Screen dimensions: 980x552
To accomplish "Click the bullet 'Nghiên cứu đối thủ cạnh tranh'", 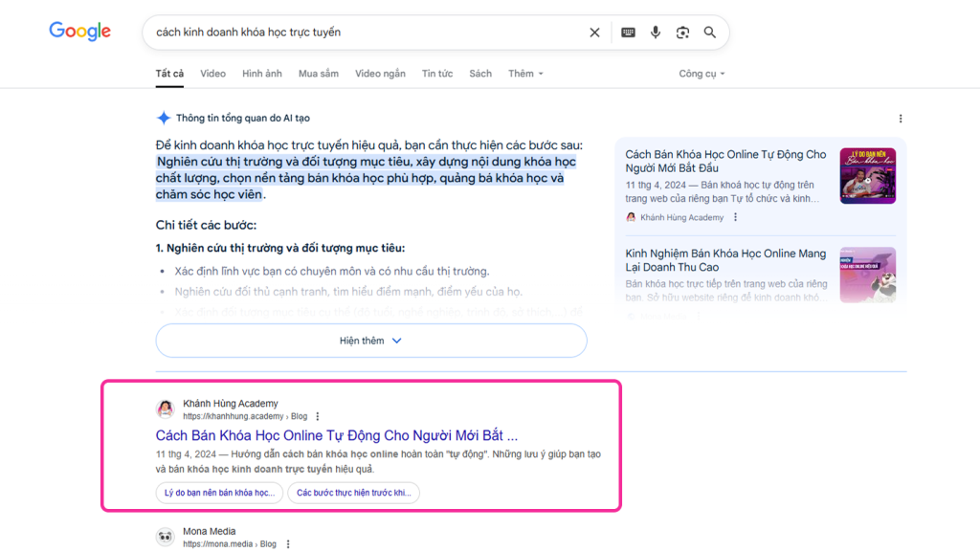I will pos(348,292).
